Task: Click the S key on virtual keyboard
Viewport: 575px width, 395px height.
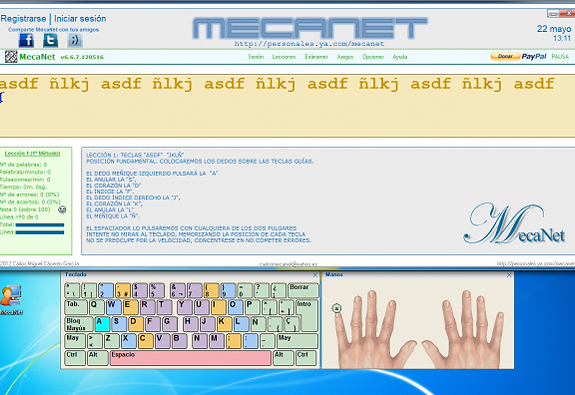Action: [119, 324]
